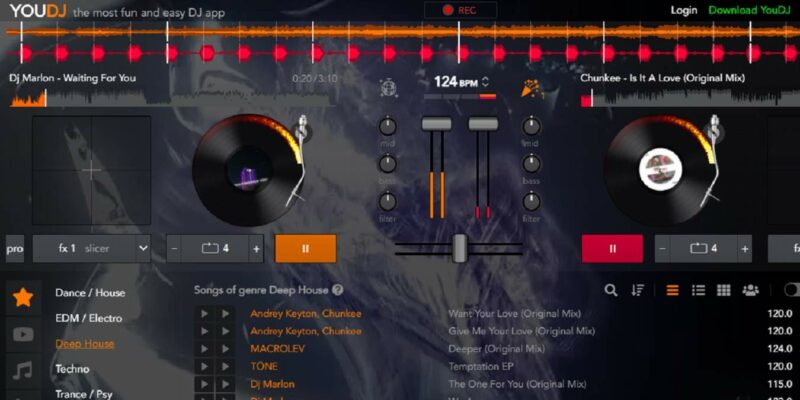
Task: Click the left channel volume fader handle
Action: pos(436,124)
